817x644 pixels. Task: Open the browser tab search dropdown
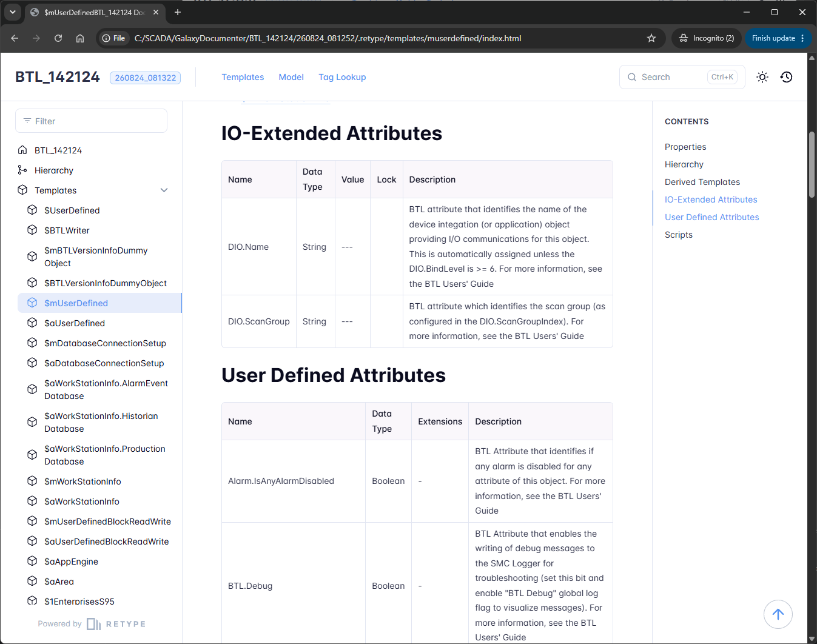(13, 12)
